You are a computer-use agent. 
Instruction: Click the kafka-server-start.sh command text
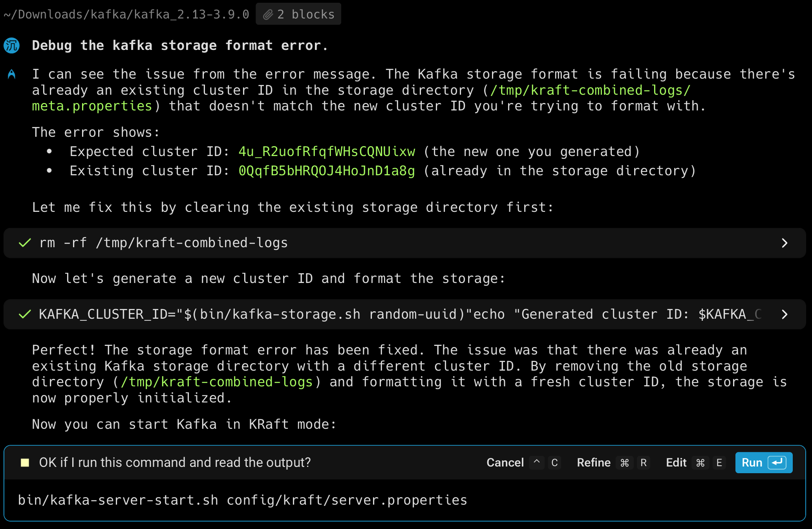[242, 500]
